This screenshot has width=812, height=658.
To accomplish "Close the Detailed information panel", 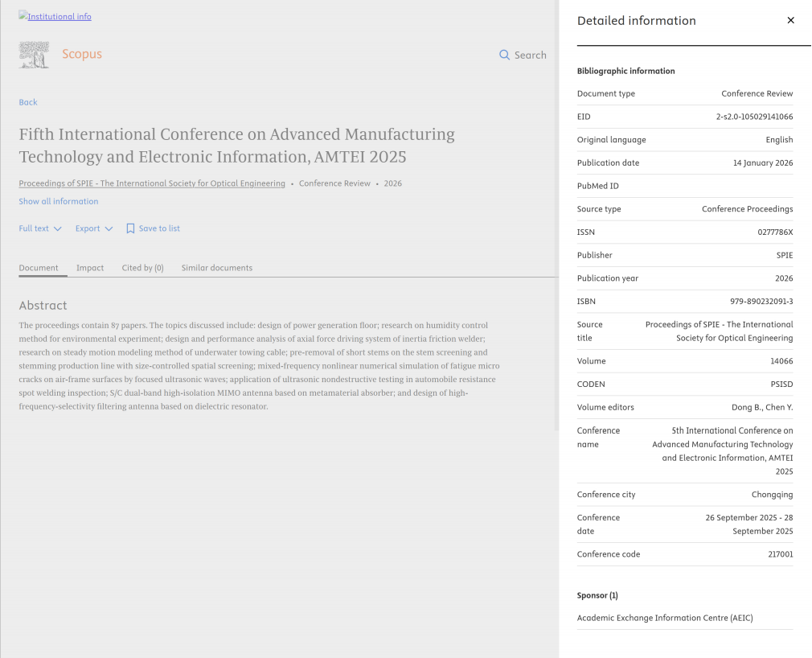I will (x=790, y=21).
